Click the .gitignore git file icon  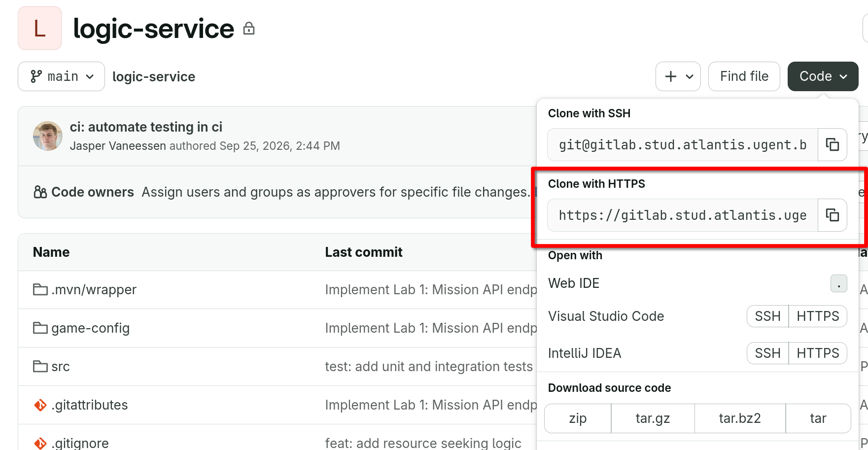40,443
